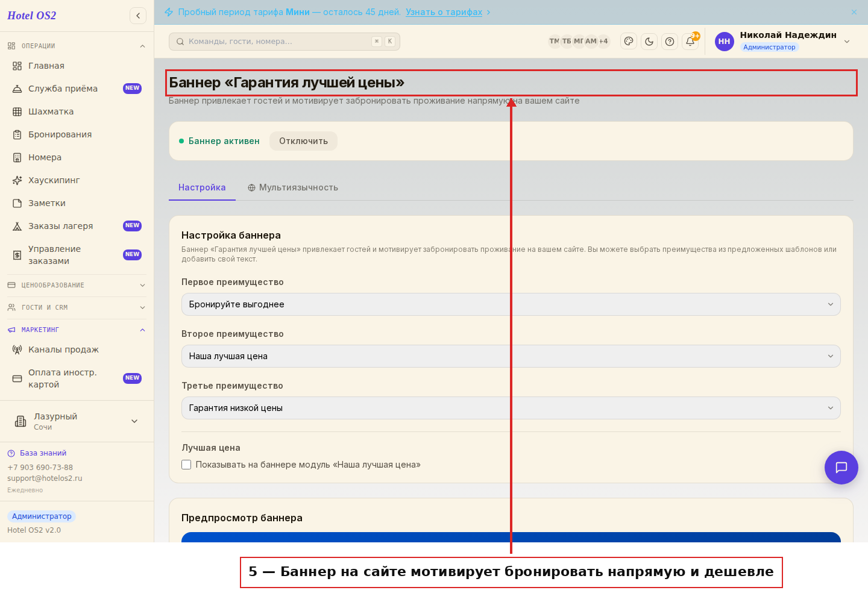Open the chat support floating button
The width and height of the screenshot is (868, 602).
click(841, 468)
